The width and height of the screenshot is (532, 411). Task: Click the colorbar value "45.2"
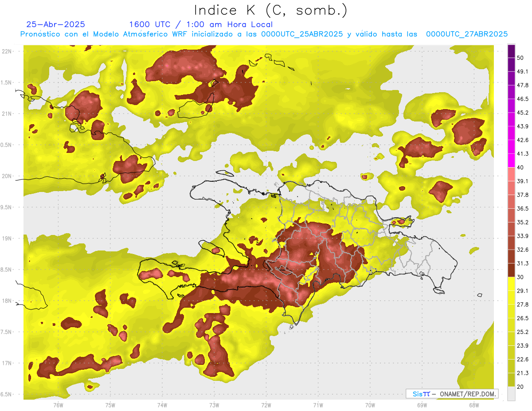pyautogui.click(x=523, y=113)
